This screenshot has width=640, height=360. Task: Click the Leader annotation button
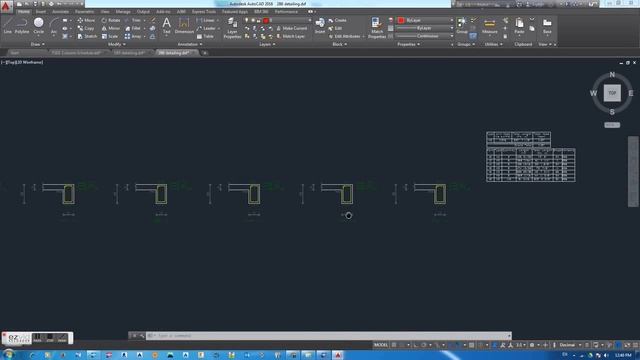pyautogui.click(x=206, y=28)
